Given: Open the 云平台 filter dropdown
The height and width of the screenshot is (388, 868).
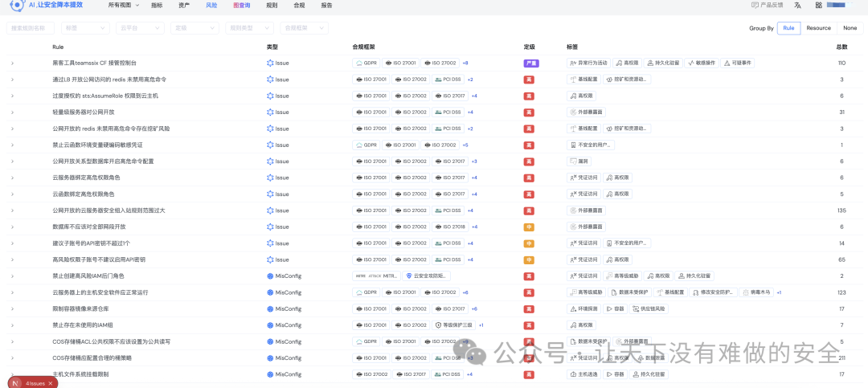Looking at the screenshot, I should [x=140, y=28].
